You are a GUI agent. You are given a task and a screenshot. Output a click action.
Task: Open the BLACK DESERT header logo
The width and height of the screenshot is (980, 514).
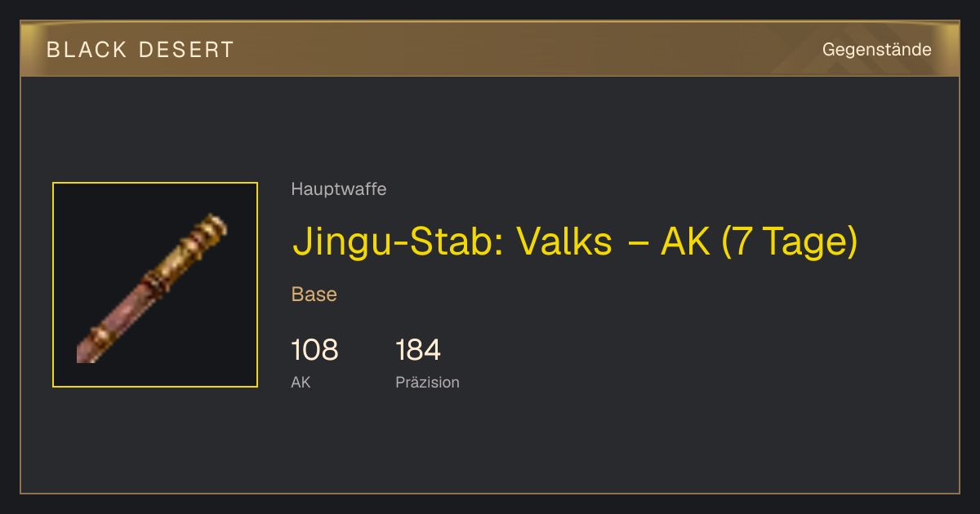pos(140,50)
